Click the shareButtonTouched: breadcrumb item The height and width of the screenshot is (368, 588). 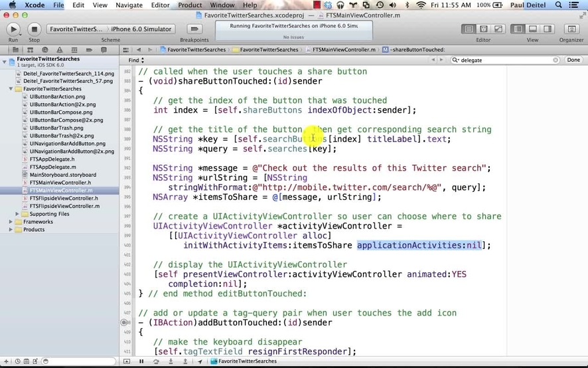(413, 50)
